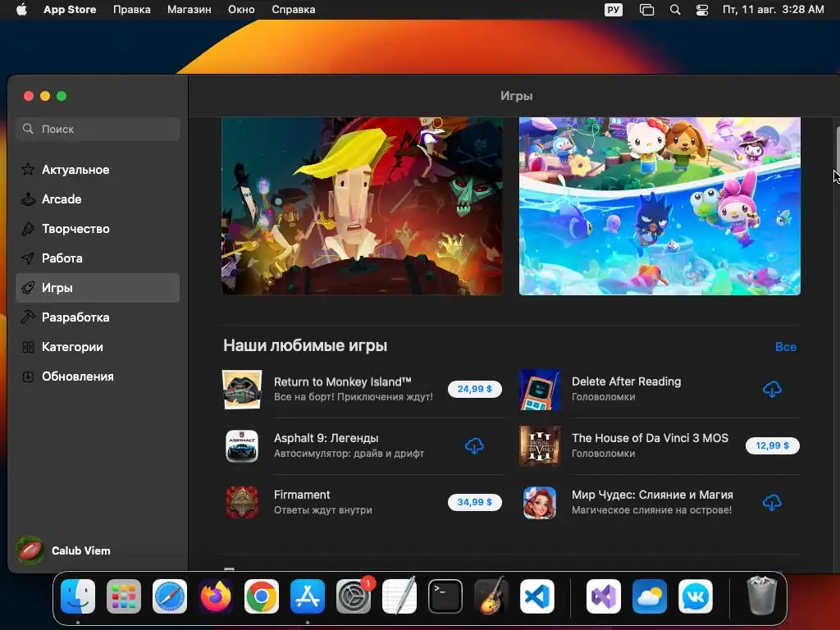The image size is (840, 630).
Task: Open Control Center in menu bar
Action: pos(702,10)
